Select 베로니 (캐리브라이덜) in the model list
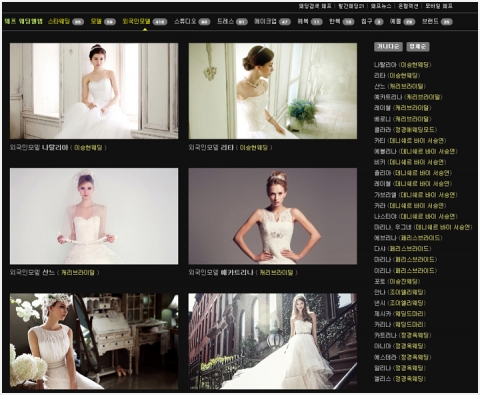The height and width of the screenshot is (395, 480). [x=403, y=119]
